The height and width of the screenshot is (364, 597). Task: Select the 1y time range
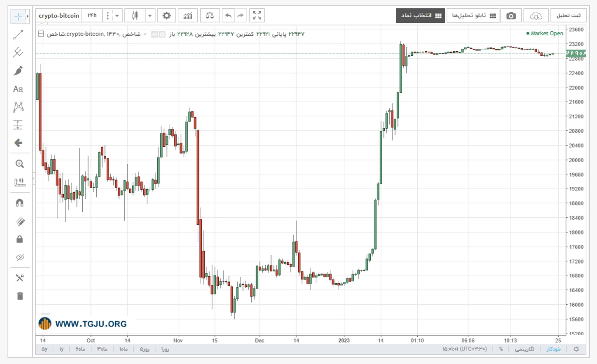click(x=62, y=349)
